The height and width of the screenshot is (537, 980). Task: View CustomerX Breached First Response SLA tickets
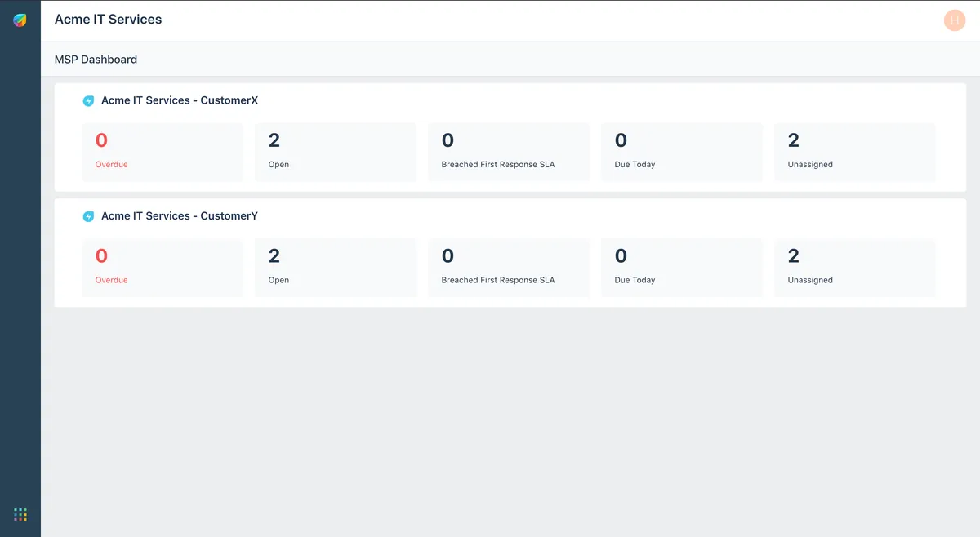click(508, 152)
